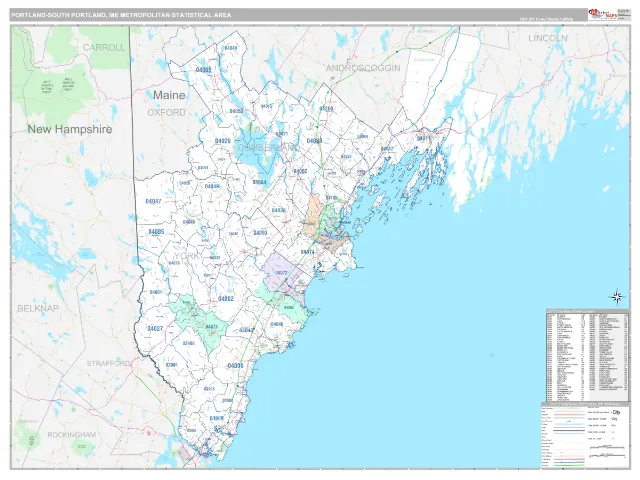The width and height of the screenshot is (640, 480).
Task: Click the 'STRAFFORD' county label
Action: [x=108, y=363]
